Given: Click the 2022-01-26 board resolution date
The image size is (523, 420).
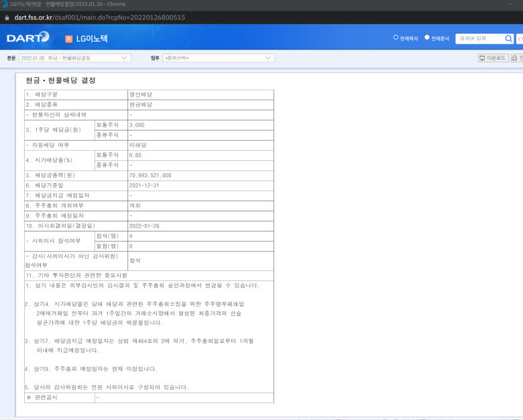Looking at the screenshot, I should click(144, 225).
